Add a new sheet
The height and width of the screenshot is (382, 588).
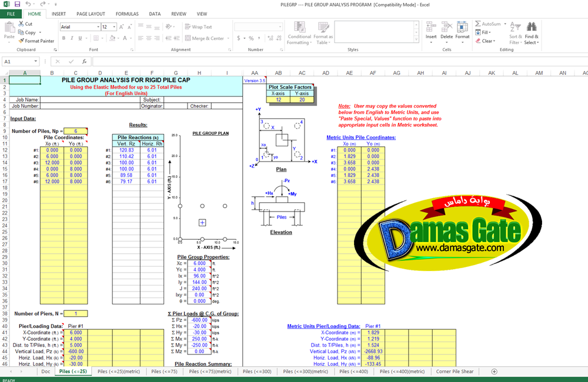(x=495, y=371)
